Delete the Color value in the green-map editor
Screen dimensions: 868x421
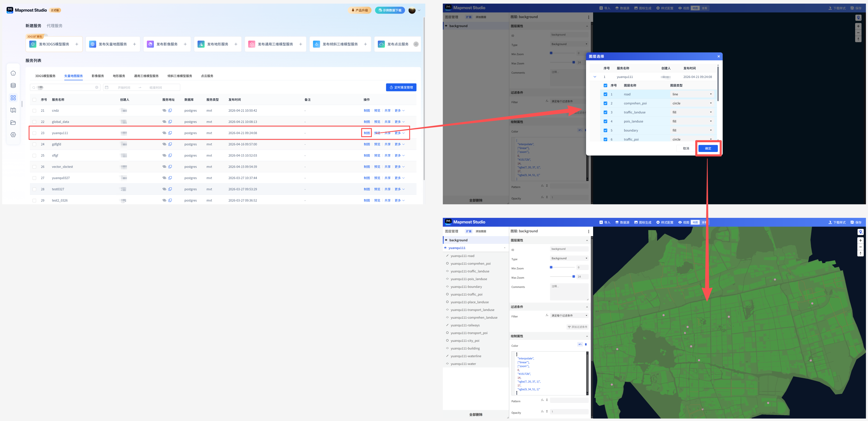(x=586, y=344)
